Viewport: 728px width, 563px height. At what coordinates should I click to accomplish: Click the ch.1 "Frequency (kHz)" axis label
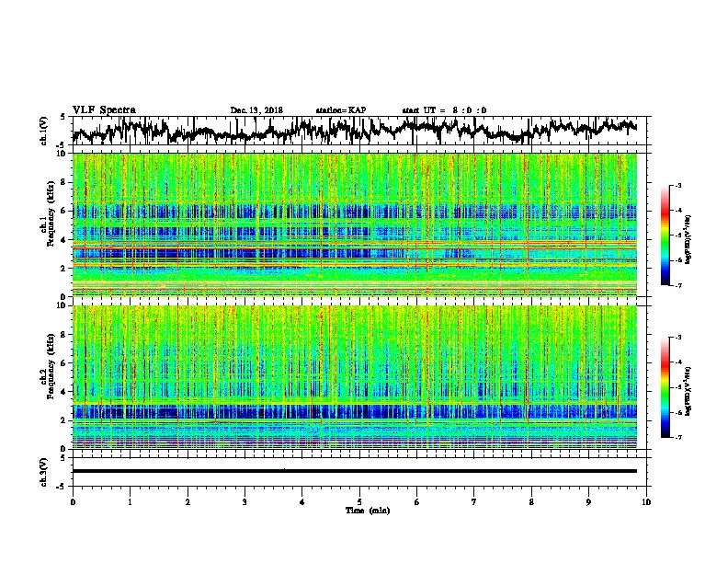point(51,213)
